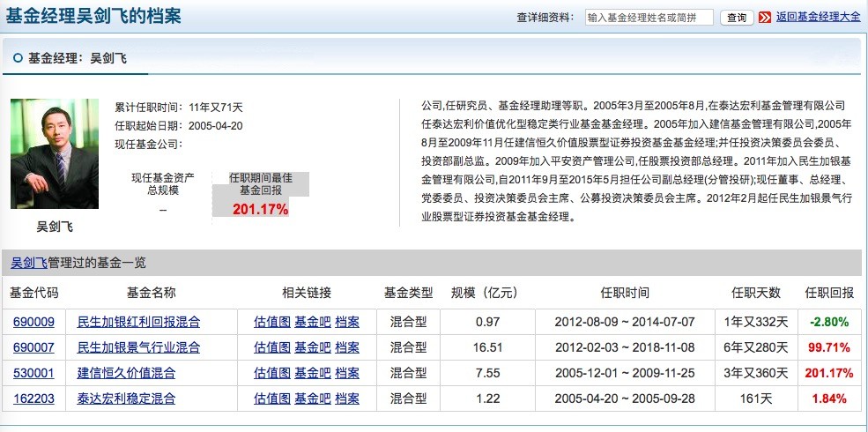Click the 任职回报 column header
Viewport: 868px width, 432px height.
828,293
